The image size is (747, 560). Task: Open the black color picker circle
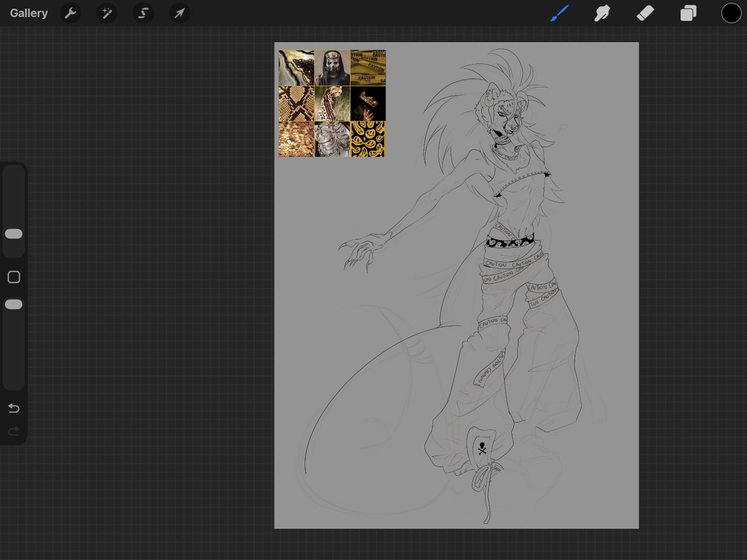[x=731, y=13]
